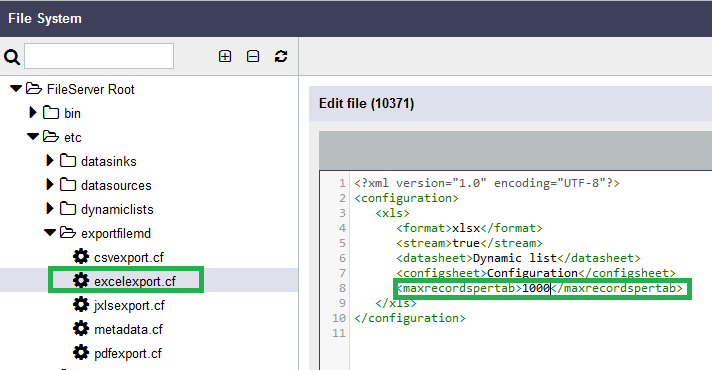Click the search magnifier icon

pos(12,57)
